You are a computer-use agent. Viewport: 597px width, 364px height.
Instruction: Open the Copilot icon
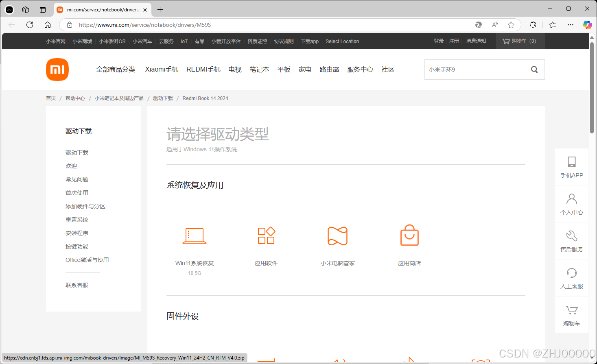tap(587, 25)
